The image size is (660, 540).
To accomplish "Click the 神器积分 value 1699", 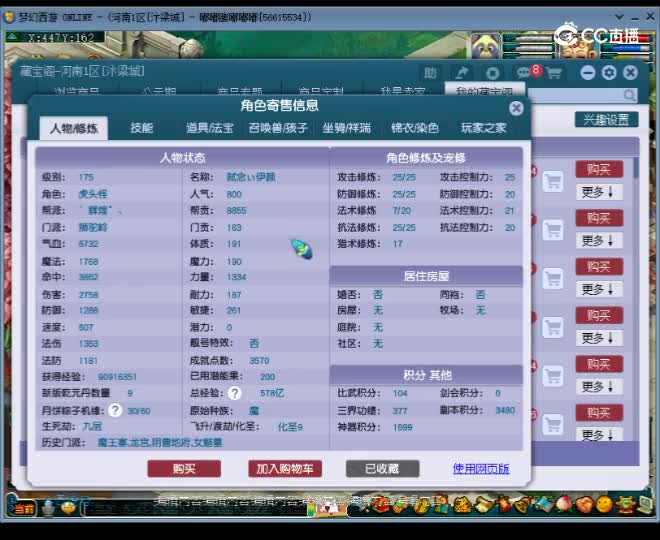I will pyautogui.click(x=402, y=427).
